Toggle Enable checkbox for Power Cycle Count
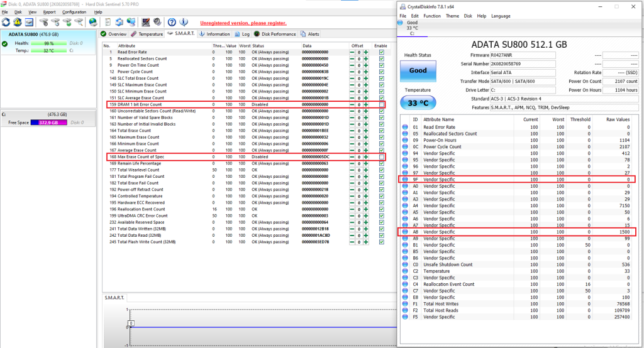This screenshot has width=644, height=348. (x=382, y=72)
